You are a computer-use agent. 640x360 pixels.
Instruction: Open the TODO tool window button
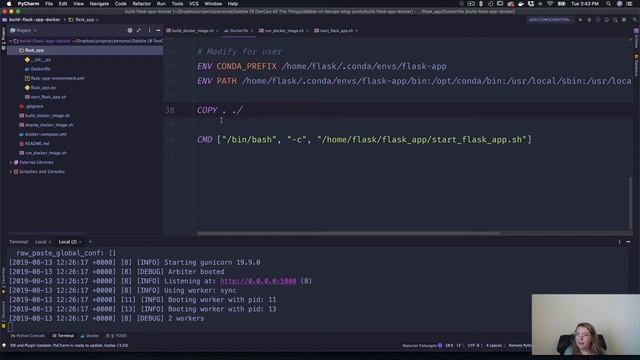coord(116,336)
